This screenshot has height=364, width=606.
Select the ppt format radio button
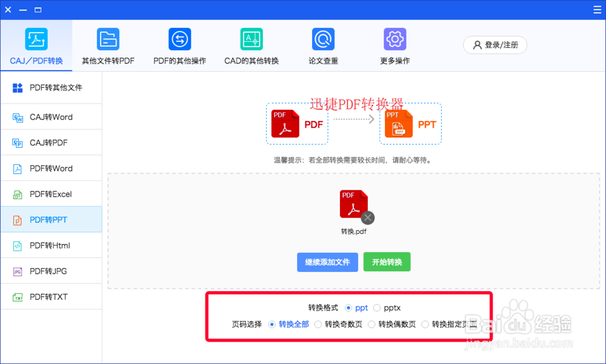point(348,308)
